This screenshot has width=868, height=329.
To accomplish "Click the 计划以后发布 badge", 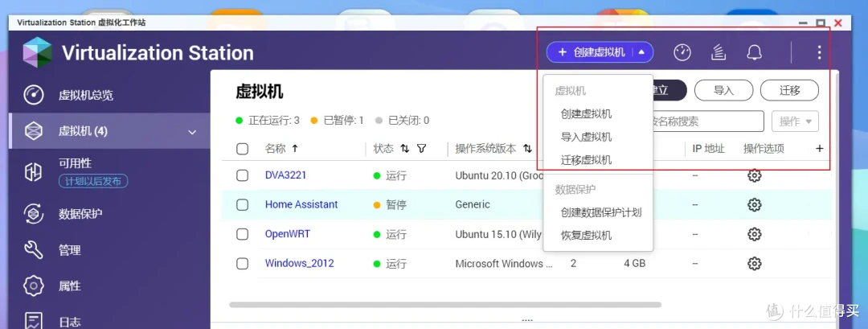I will point(93,181).
